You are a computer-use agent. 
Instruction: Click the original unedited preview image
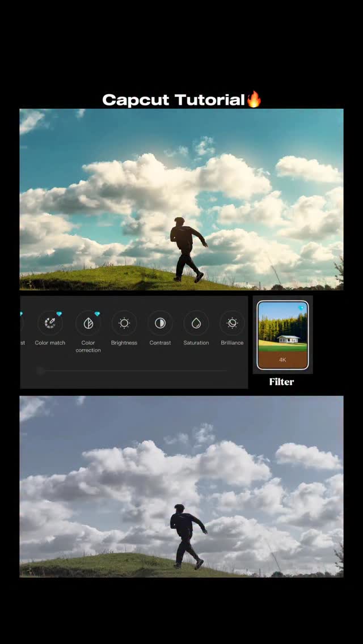point(181,487)
